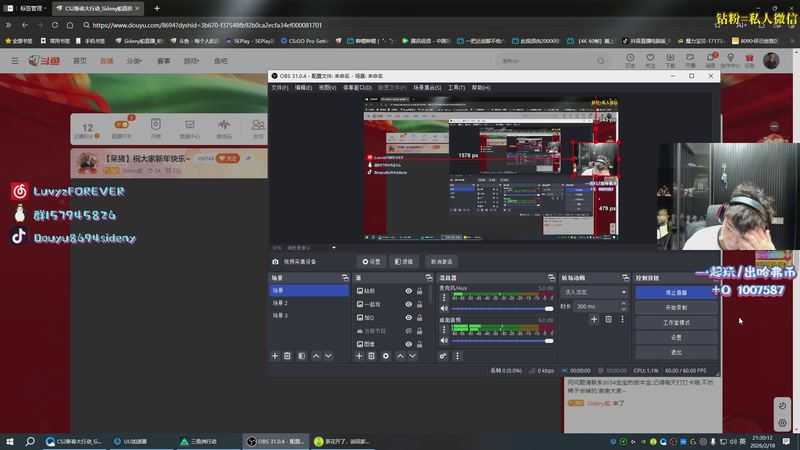Click the start recording button

[676, 308]
